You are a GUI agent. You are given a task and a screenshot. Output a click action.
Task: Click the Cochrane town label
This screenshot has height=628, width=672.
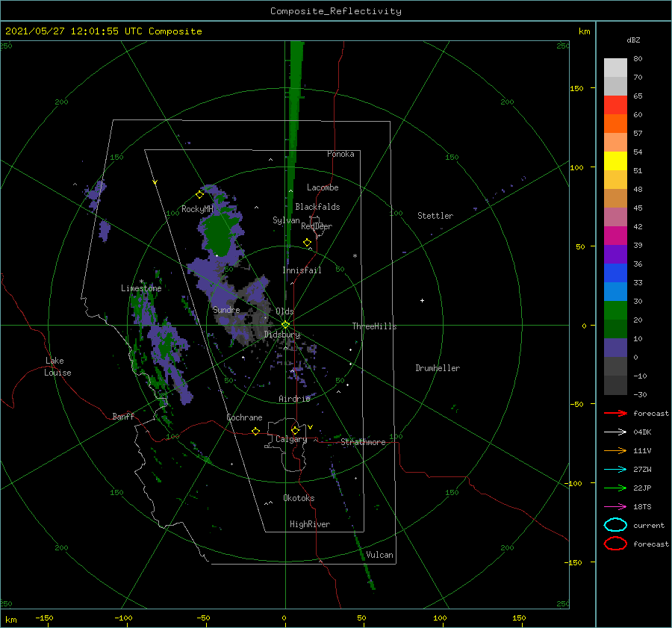(244, 417)
